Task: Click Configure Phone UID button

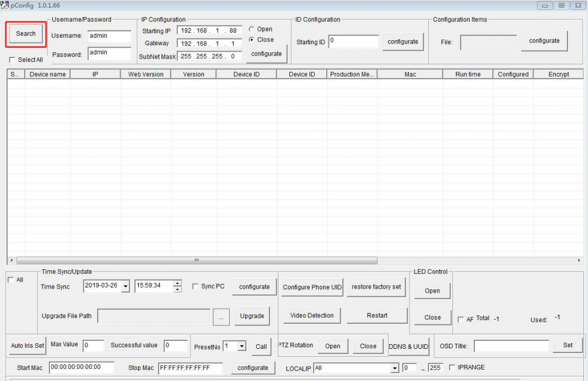Action: click(312, 287)
